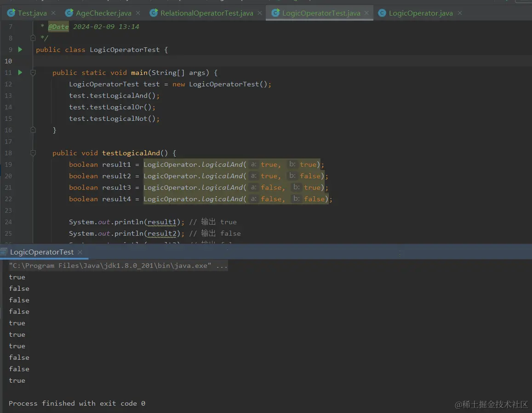Screen dimensions: 532x413
Task: Click 'Process finished with exit code 0'
Action: click(x=77, y=403)
